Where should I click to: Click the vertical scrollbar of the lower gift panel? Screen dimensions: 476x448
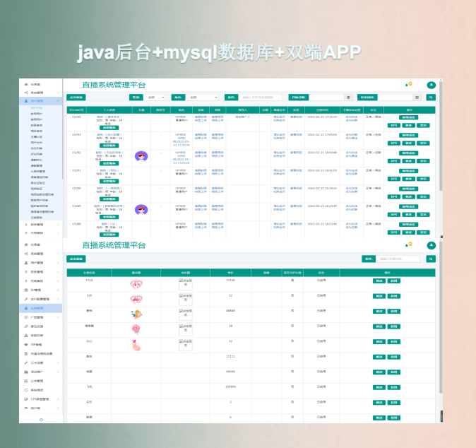[441, 317]
